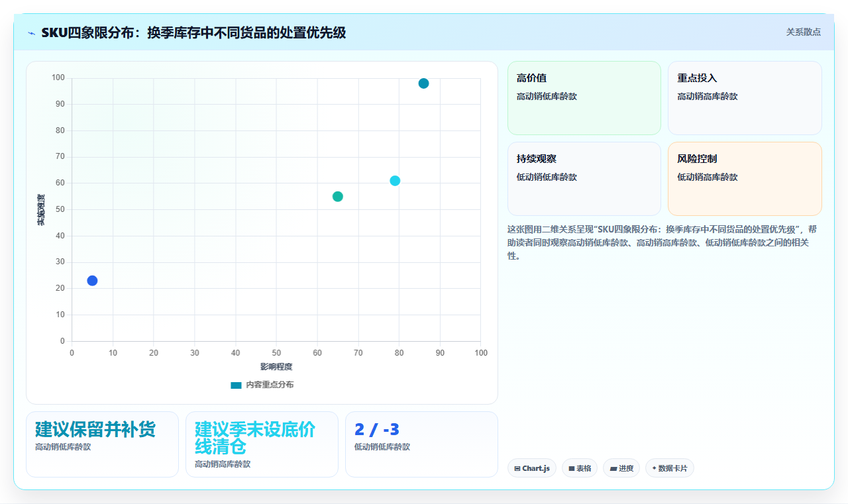Click the 建议季末设底价线清仓 summary card
This screenshot has height=504, width=848.
(x=262, y=444)
